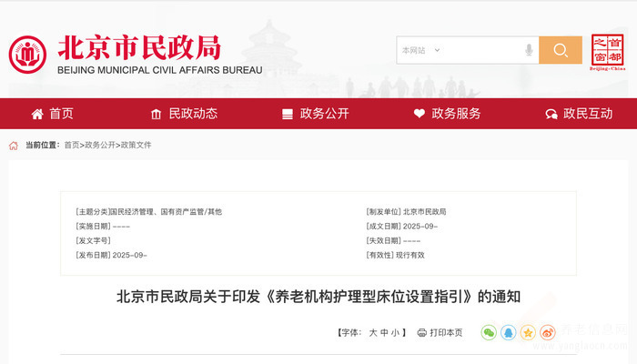Click 政策文件 breadcrumb link

[x=136, y=145]
